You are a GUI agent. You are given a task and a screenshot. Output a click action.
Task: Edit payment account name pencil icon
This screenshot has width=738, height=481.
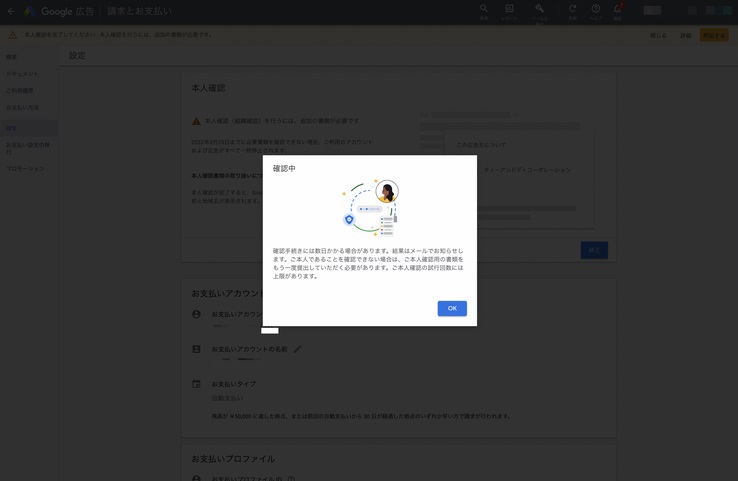[297, 349]
